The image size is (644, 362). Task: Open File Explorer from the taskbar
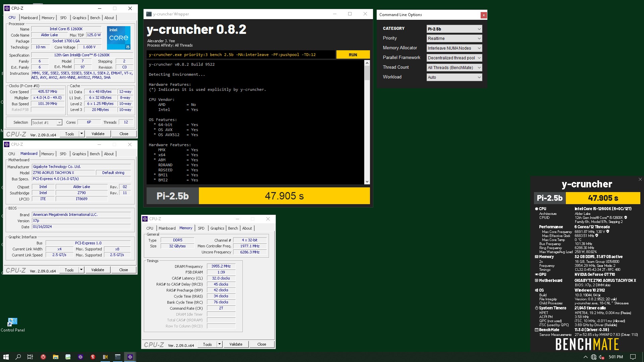coord(55,357)
